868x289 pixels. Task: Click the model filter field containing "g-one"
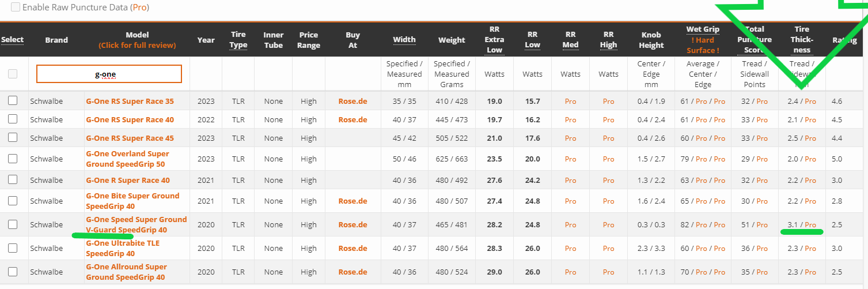[x=109, y=74]
